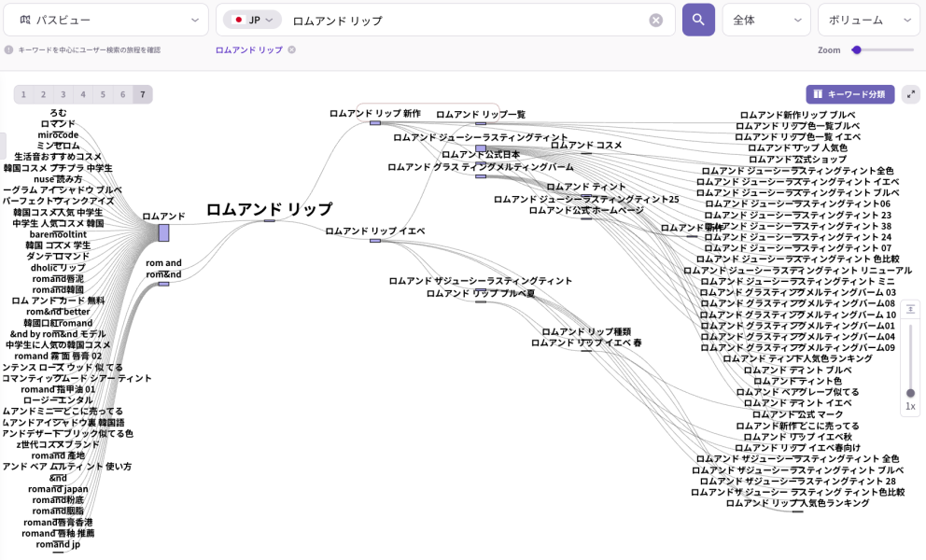Open the ボリューム dropdown
This screenshot has width=926, height=560.
pyautogui.click(x=869, y=21)
